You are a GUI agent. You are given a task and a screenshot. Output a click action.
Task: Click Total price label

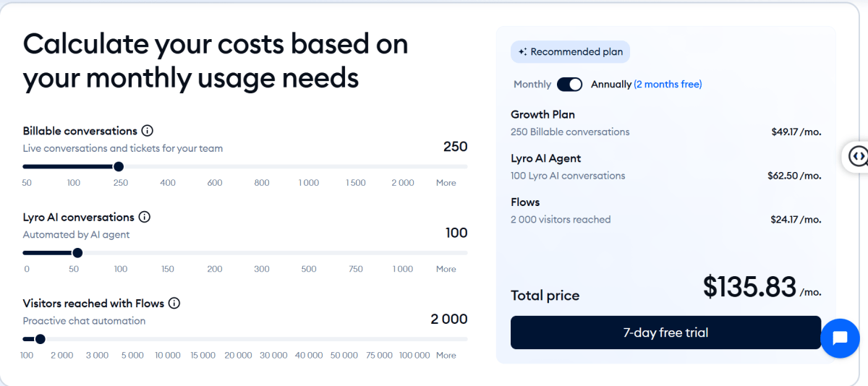click(545, 295)
